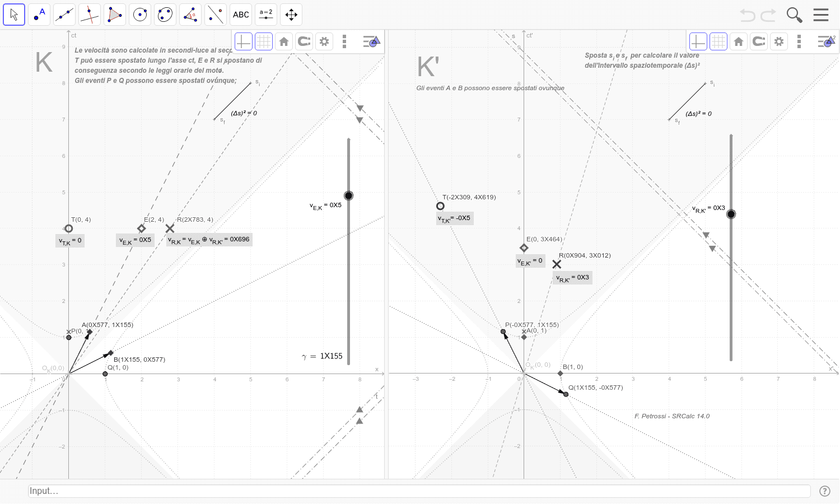Click (Δs)² = 0 text in K' view
Screen dimensions: 840x504
[698, 114]
